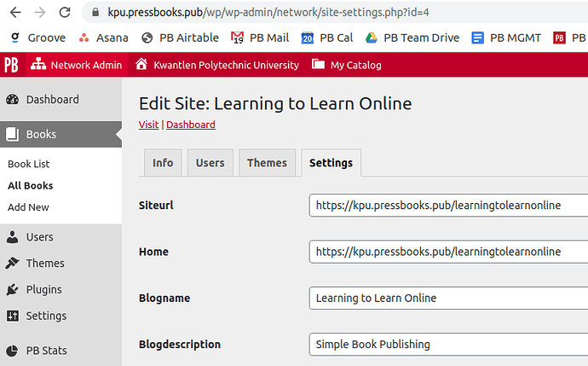
Task: Switch to the Info tab
Action: 163,163
